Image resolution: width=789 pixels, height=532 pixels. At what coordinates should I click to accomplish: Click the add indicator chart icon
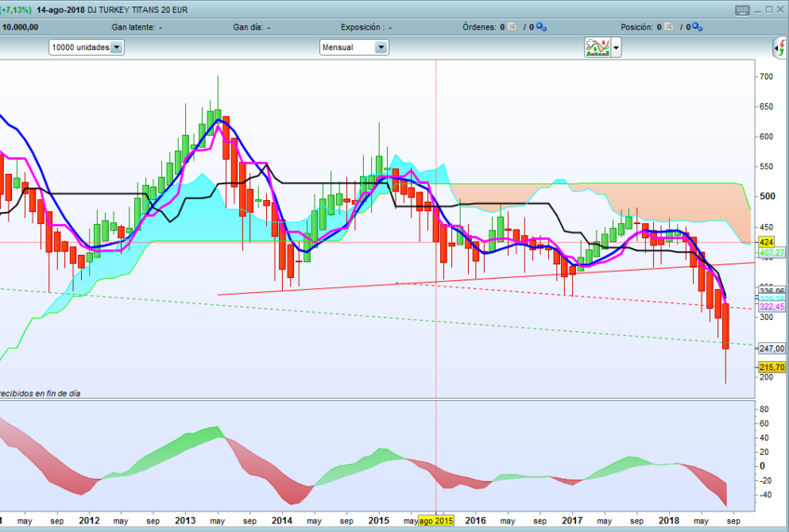[x=597, y=47]
